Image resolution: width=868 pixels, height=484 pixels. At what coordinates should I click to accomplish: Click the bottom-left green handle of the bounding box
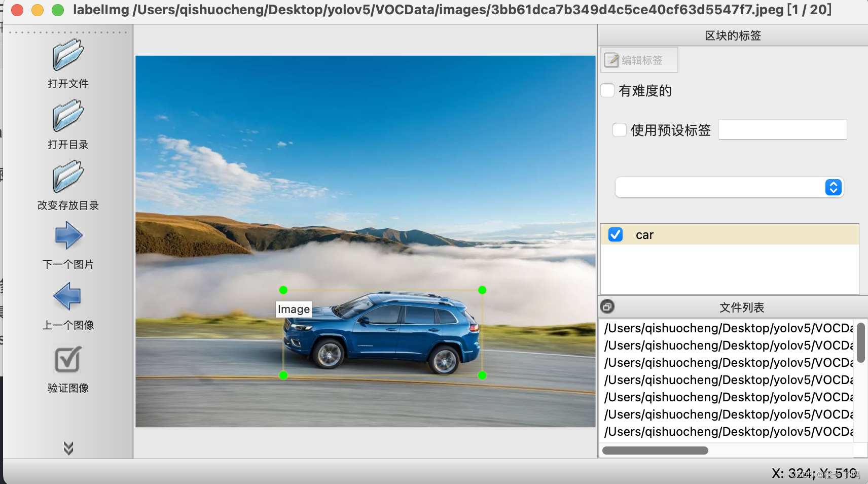tap(283, 375)
